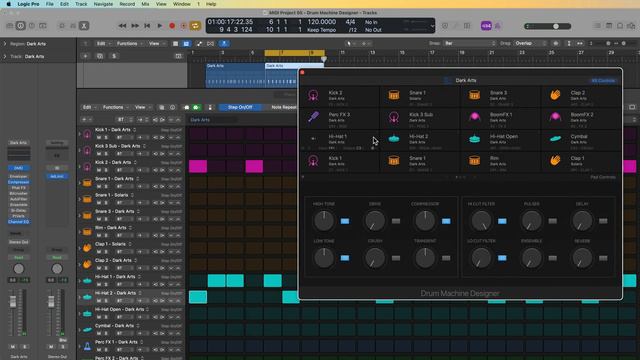Click the Pad Controls button
Viewport: 640px width, 360px height.
[x=603, y=177]
